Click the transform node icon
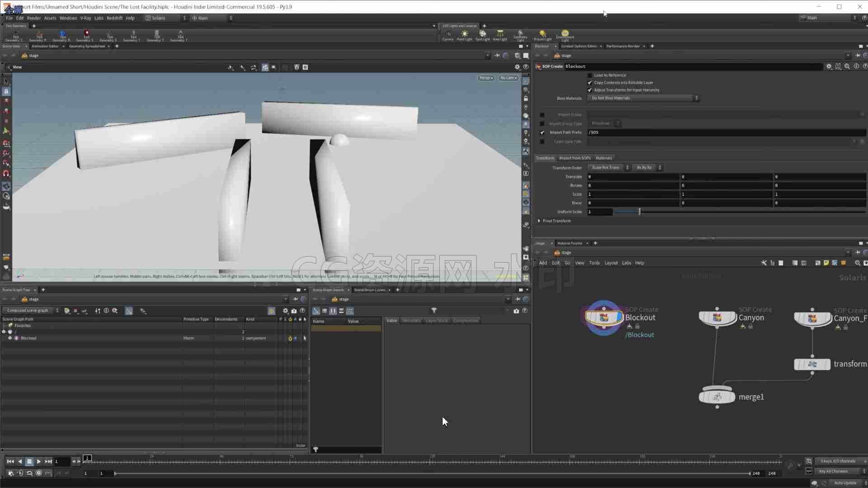 pyautogui.click(x=812, y=364)
